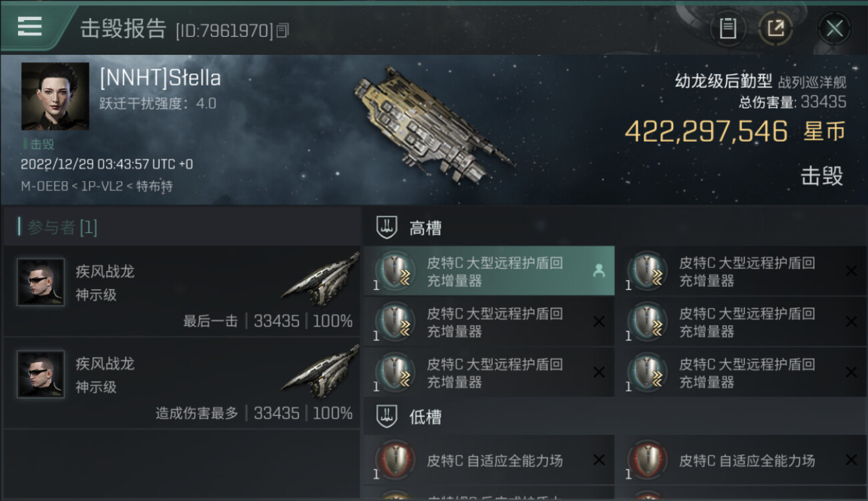Open the top damage pilot portrait
The image size is (868, 501).
41,374
